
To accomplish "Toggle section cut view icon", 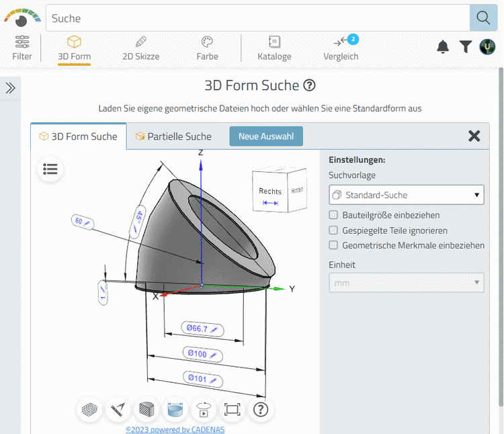I will (x=146, y=410).
